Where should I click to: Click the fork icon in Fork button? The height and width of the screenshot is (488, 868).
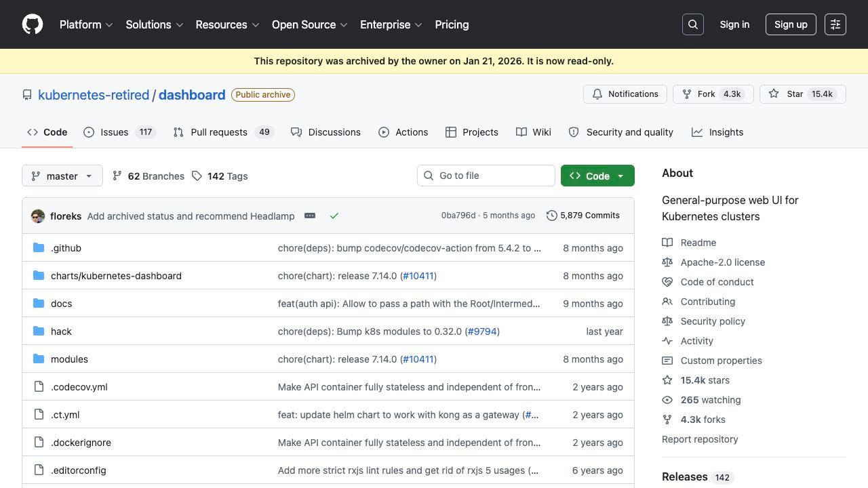pyautogui.click(x=687, y=94)
